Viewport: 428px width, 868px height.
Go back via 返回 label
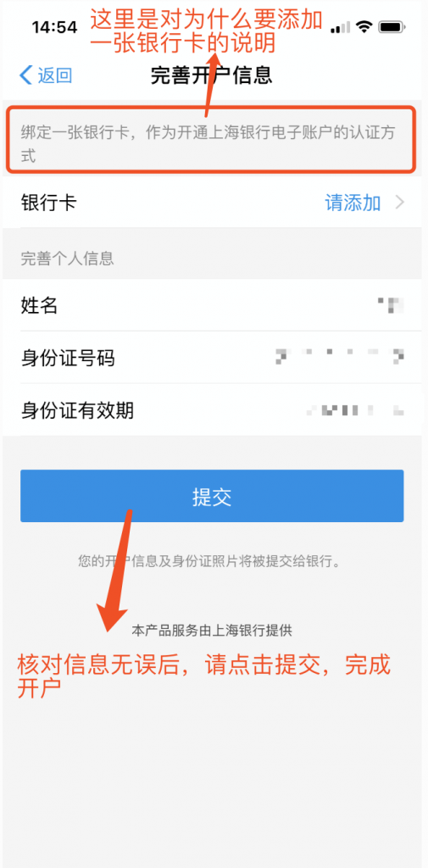pyautogui.click(x=55, y=75)
